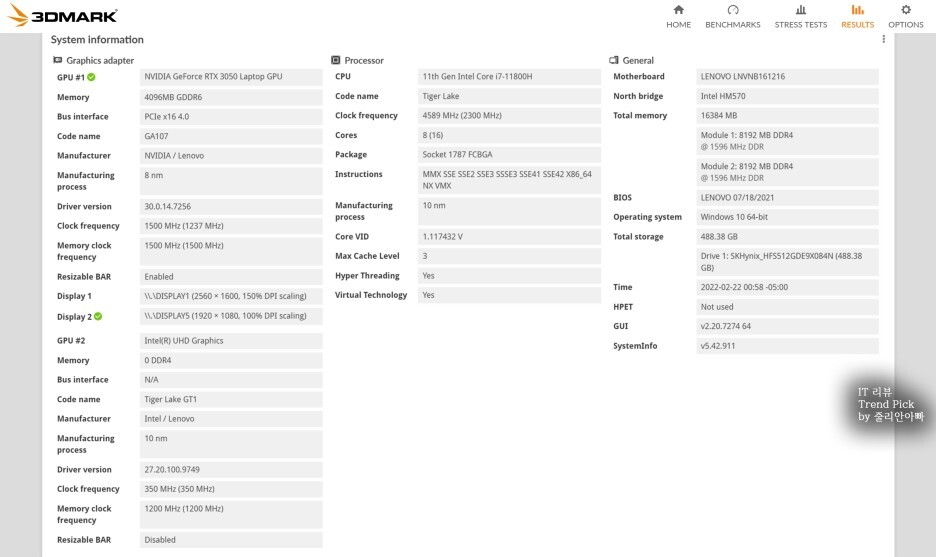Select the DISPLAY1 2560 × 1600 value
The width and height of the screenshot is (936, 557).
[231, 296]
